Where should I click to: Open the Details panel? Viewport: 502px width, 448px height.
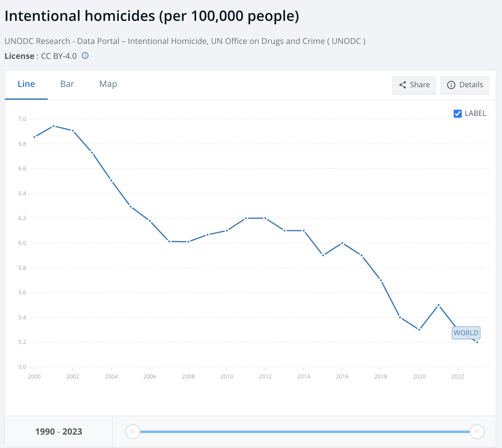tap(465, 85)
